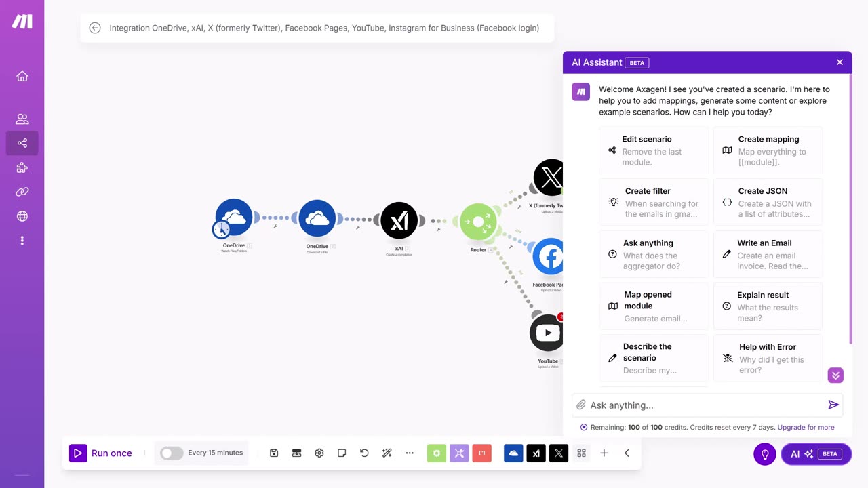Open Templates puzzle icon in sidebar
868x488 pixels.
pos(22,167)
